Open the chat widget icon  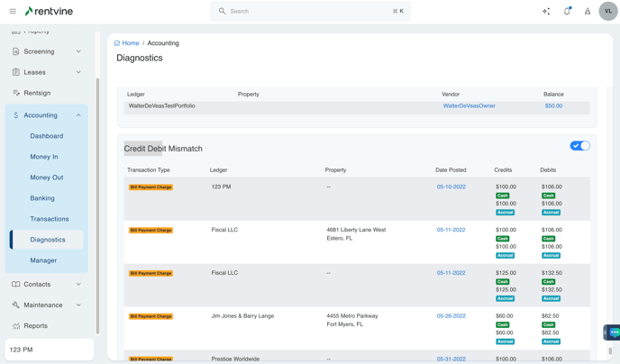(613, 332)
